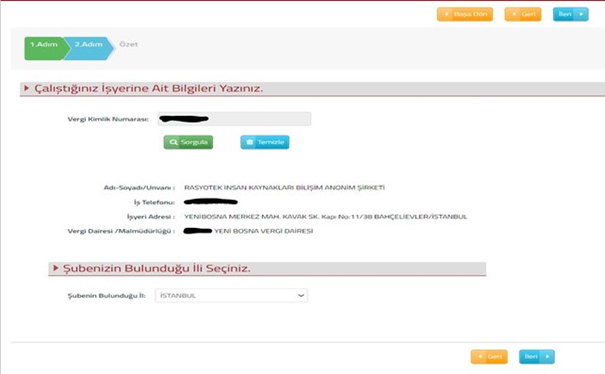The height and width of the screenshot is (374, 605).
Task: Click the bottom İleri button
Action: 537,357
